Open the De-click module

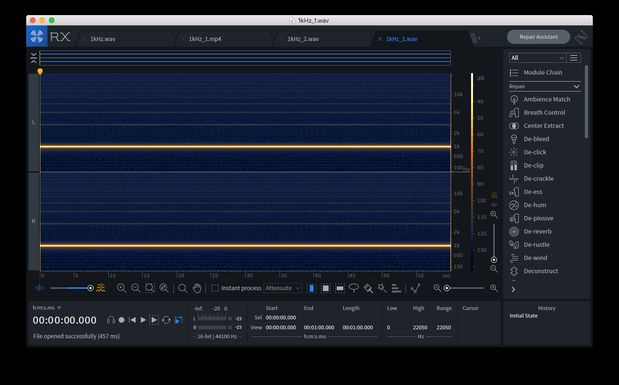(528, 152)
